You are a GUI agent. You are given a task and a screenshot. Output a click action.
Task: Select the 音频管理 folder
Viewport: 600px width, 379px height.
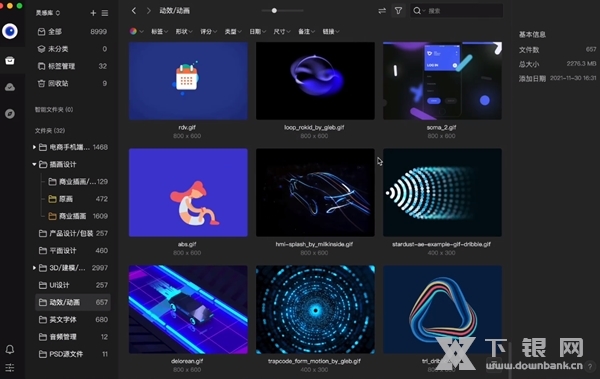(72, 337)
